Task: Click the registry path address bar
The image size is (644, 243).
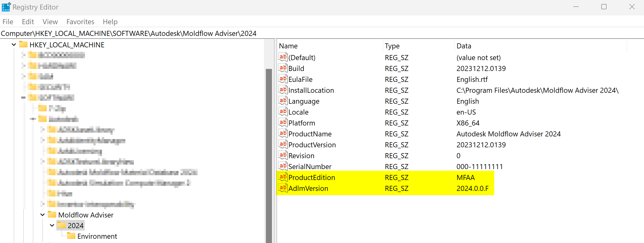Action: 322,33
